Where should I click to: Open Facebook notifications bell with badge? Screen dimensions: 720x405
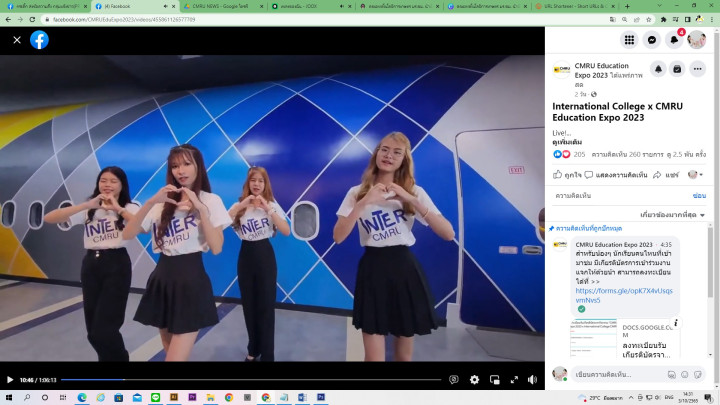674,40
